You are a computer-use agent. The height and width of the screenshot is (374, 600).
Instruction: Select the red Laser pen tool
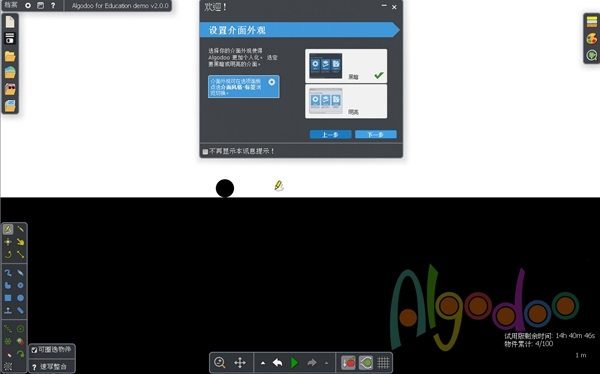[8, 354]
